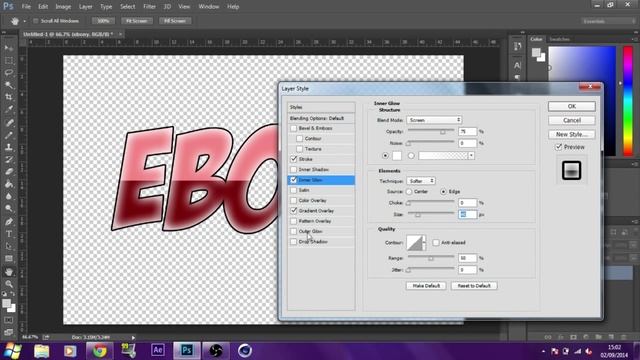Click the Make Default button
This screenshot has height=360, width=640.
(426, 286)
